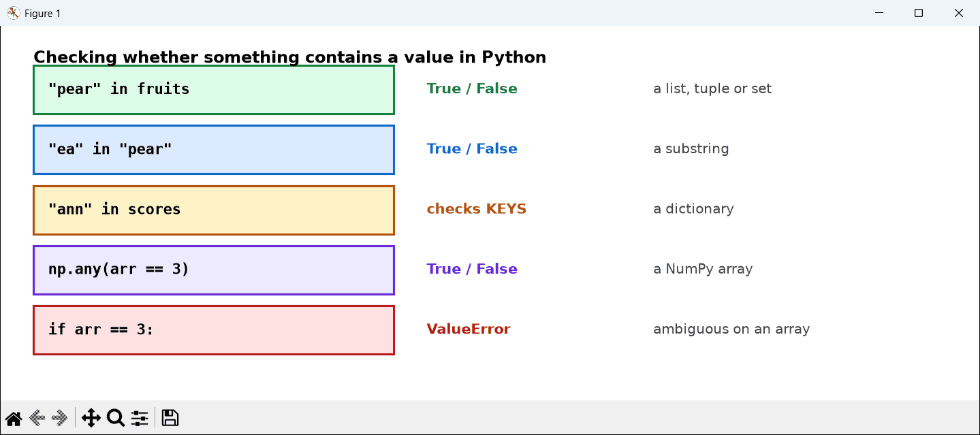This screenshot has width=980, height=435.
Task: Activate the Zoom to rectangle tool
Action: click(x=116, y=418)
